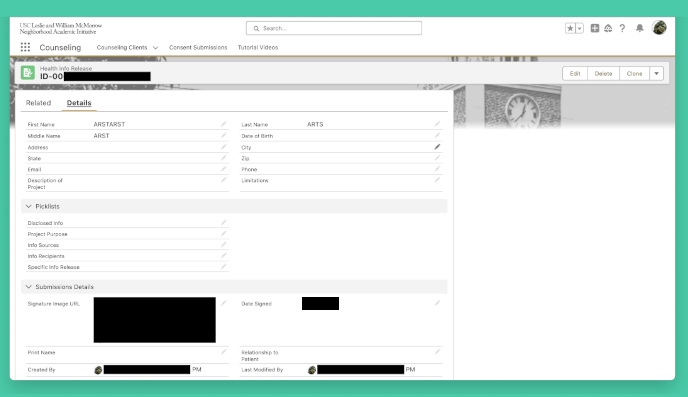688x397 pixels.
Task: Go to Consent Submissions tab
Action: pos(198,47)
